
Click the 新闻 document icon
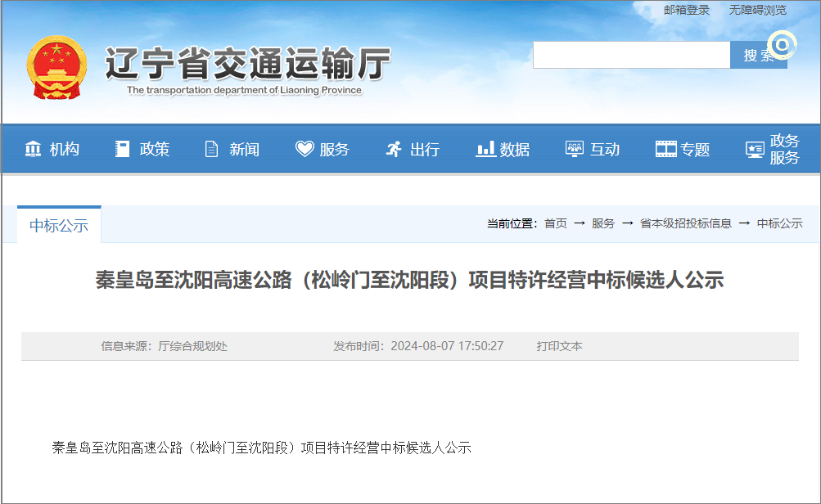pyautogui.click(x=212, y=149)
